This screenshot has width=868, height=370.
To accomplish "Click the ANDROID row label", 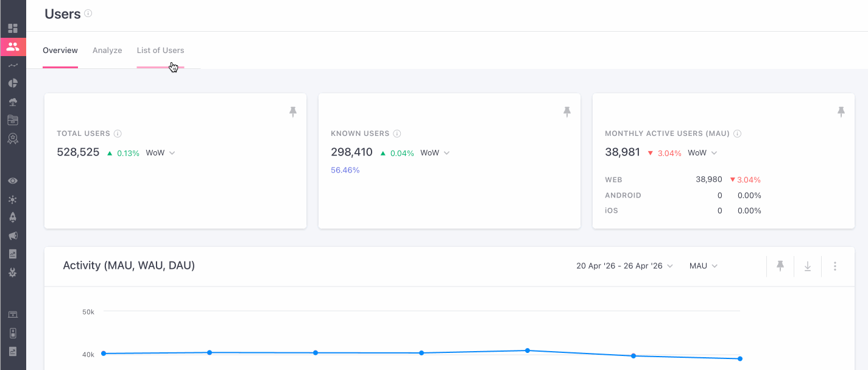I will click(x=623, y=196).
